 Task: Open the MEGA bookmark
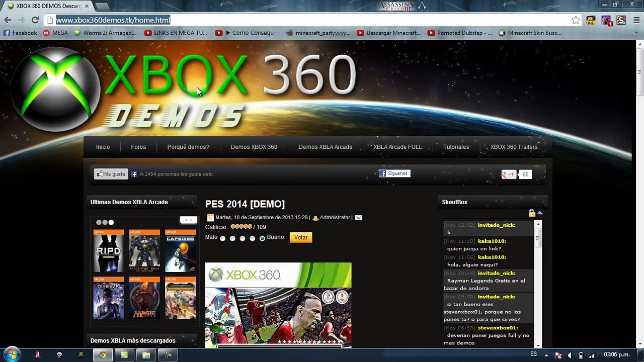[55, 33]
